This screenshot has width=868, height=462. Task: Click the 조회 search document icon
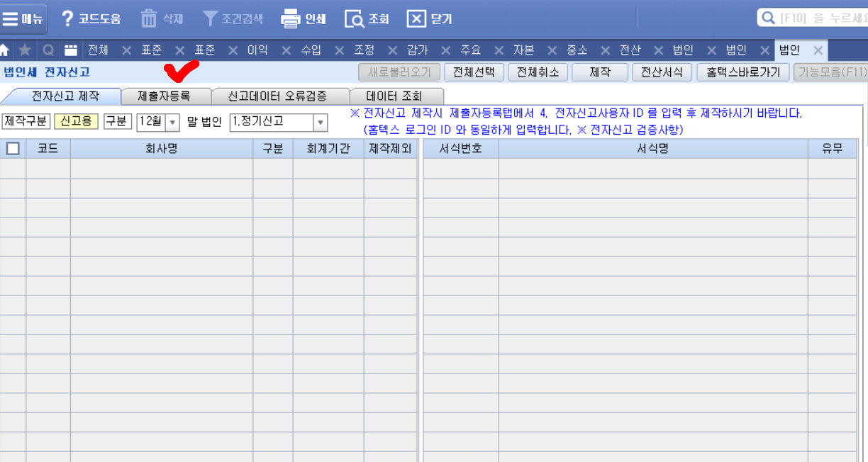coord(354,19)
